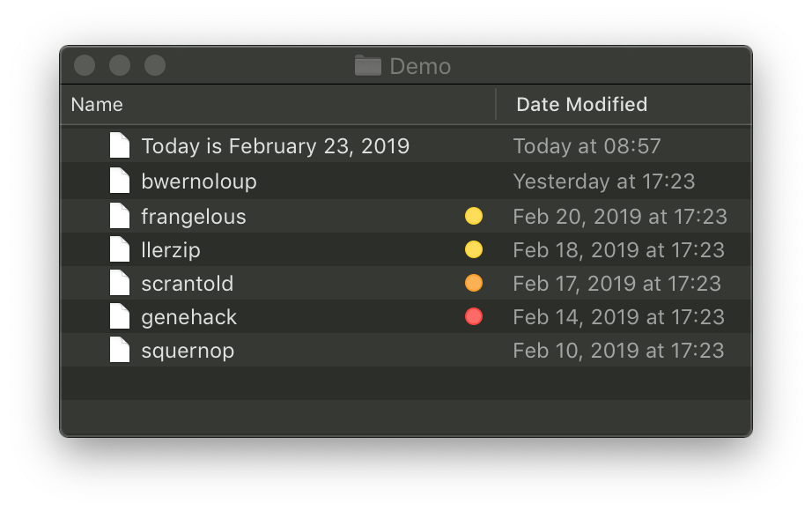Screen dimensions: 812x511
Task: Select the file named genehack
Action: (188, 316)
